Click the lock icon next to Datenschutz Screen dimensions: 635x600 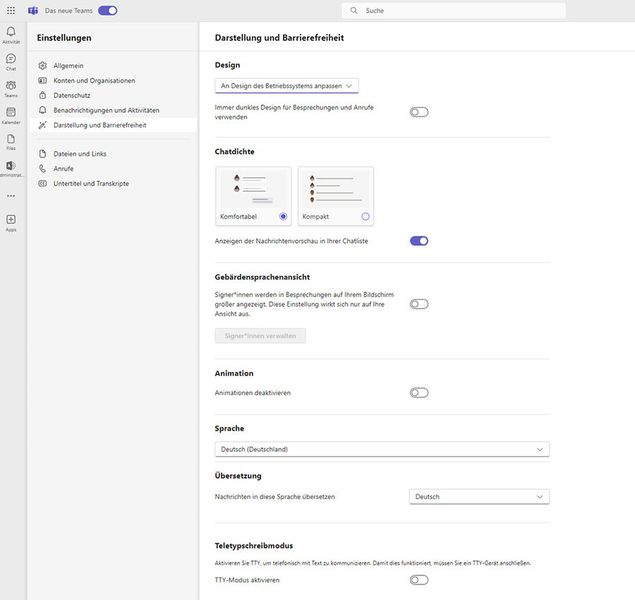tap(43, 95)
